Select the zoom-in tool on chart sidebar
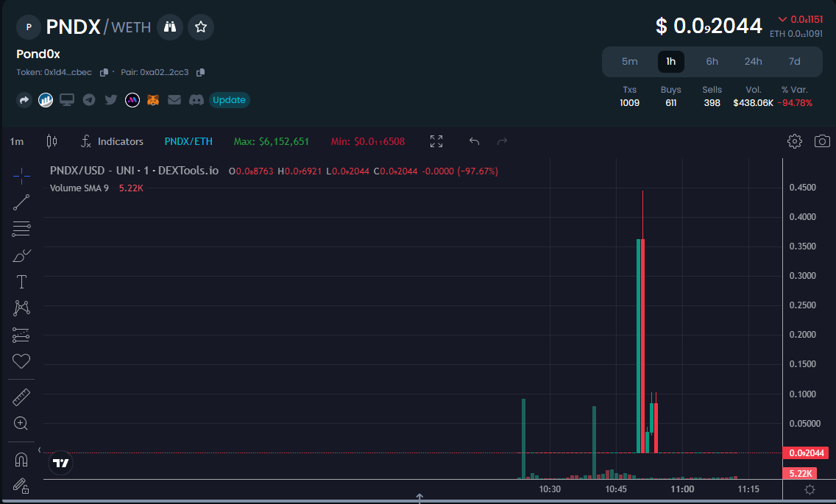 21,423
